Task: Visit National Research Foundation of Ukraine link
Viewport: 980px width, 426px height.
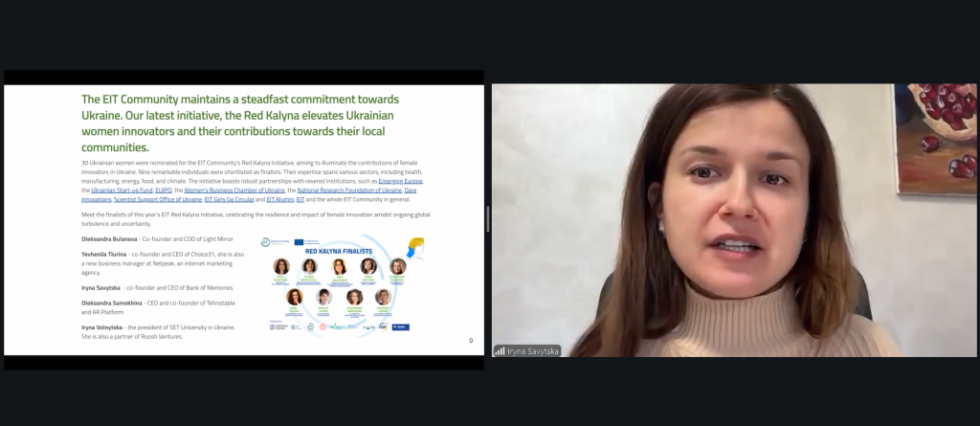Action: click(x=349, y=190)
